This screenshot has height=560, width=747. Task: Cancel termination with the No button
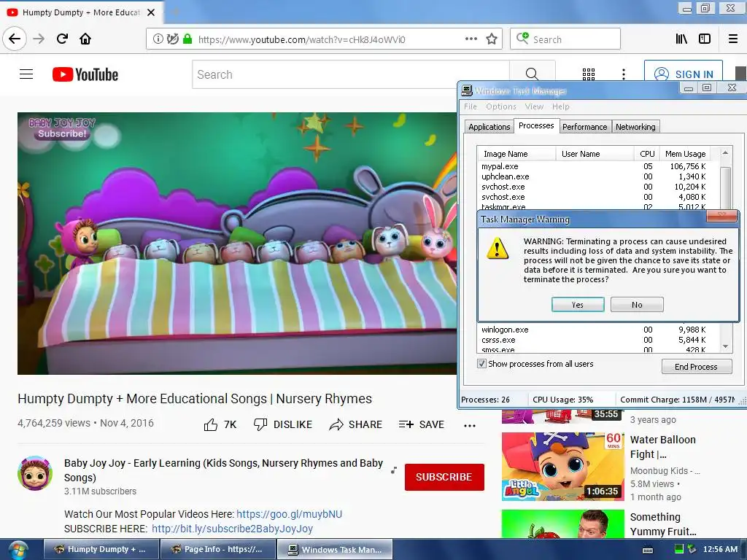click(x=637, y=305)
